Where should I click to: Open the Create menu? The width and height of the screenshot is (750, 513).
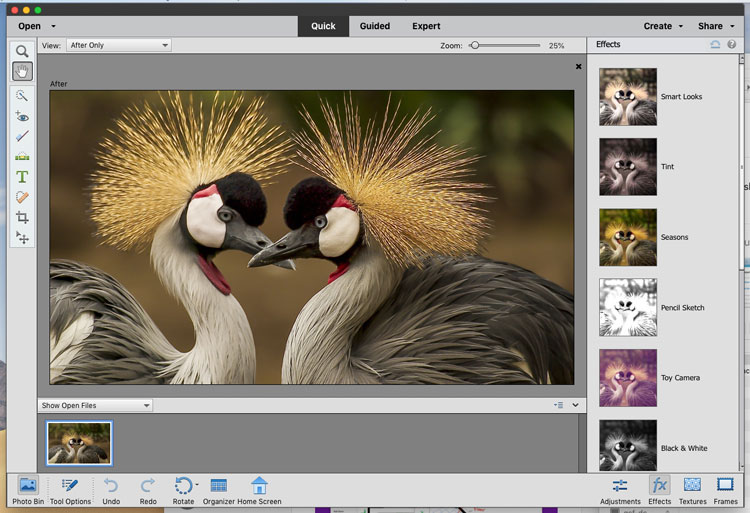click(662, 26)
